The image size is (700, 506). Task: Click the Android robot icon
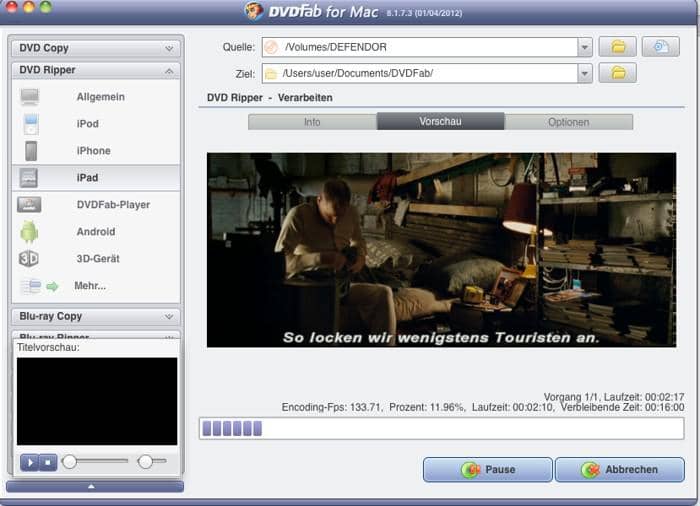(29, 232)
